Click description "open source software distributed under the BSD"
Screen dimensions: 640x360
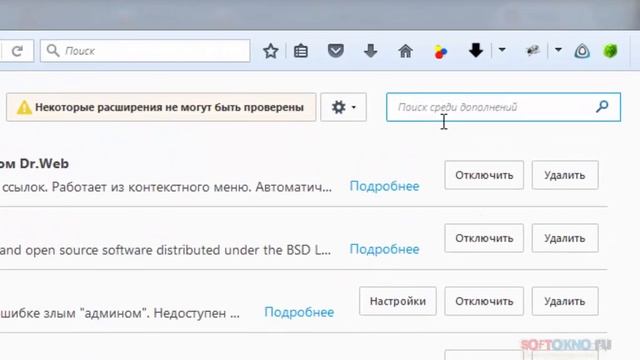[169, 250]
